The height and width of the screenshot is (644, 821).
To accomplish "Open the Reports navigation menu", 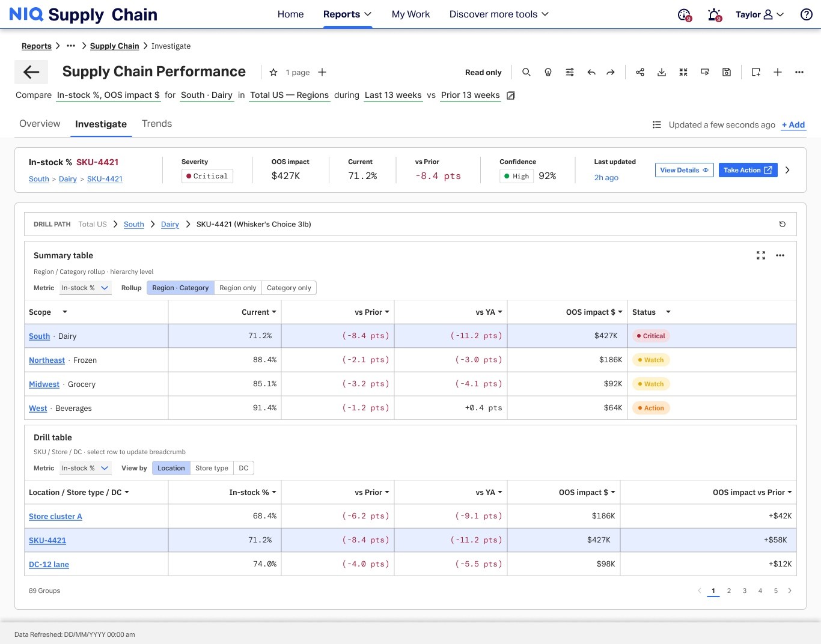I will click(347, 14).
